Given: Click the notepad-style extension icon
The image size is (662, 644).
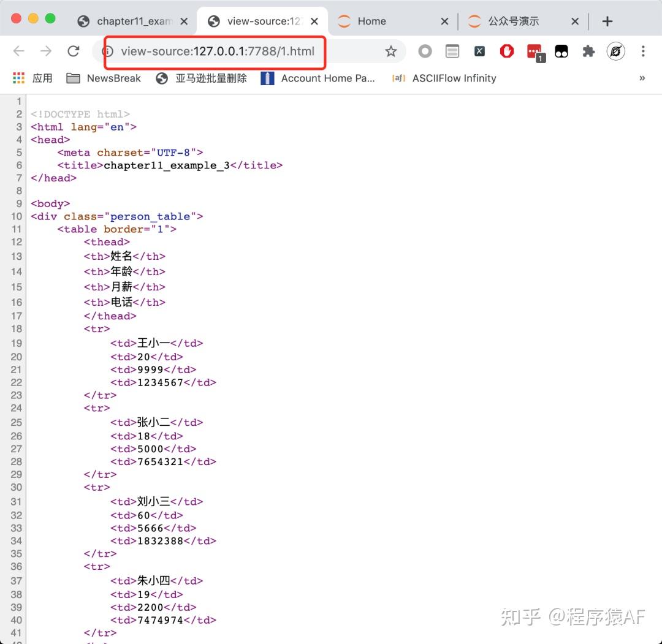Looking at the screenshot, I should pyautogui.click(x=452, y=52).
